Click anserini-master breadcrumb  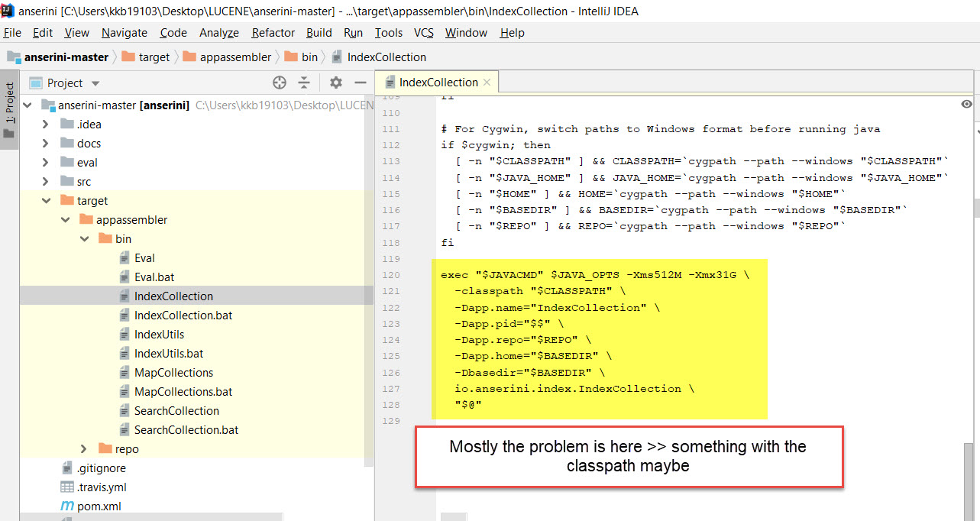pos(58,57)
